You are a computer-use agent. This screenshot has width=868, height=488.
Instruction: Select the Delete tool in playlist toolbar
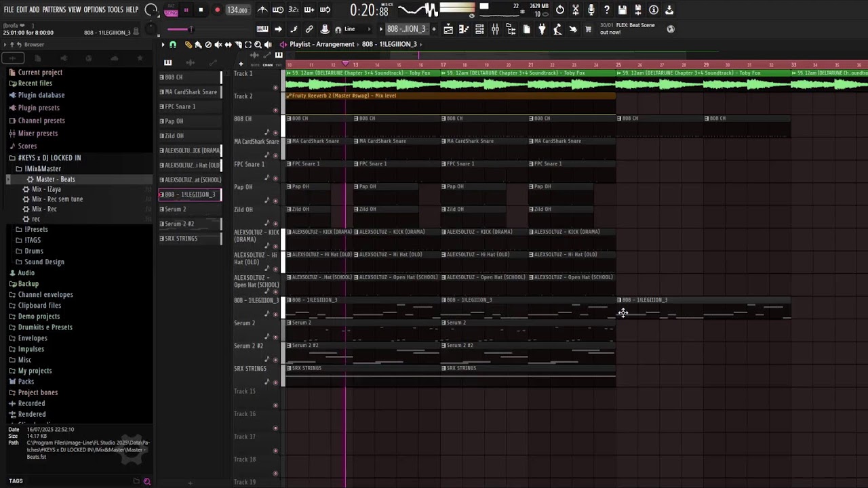(x=208, y=45)
